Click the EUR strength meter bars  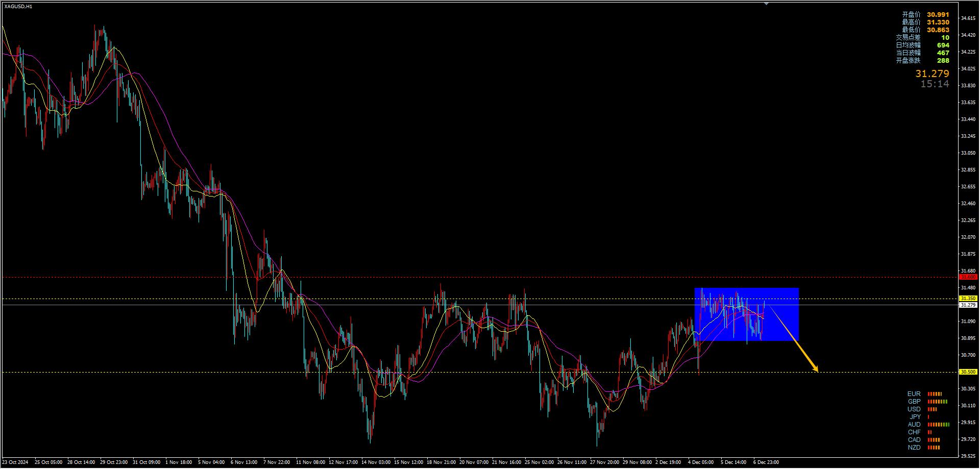[935, 394]
